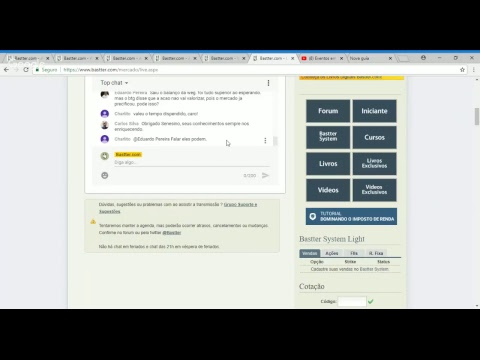This screenshot has height=360, width=480.
Task: Open the Dominando o Imposto de Renda tutorial banner
Action: (x=351, y=216)
